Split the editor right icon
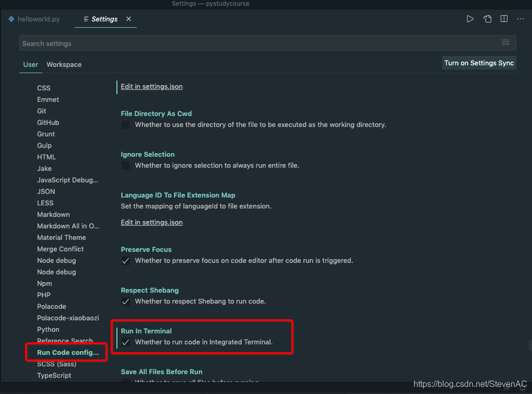The image size is (532, 394). pos(504,19)
